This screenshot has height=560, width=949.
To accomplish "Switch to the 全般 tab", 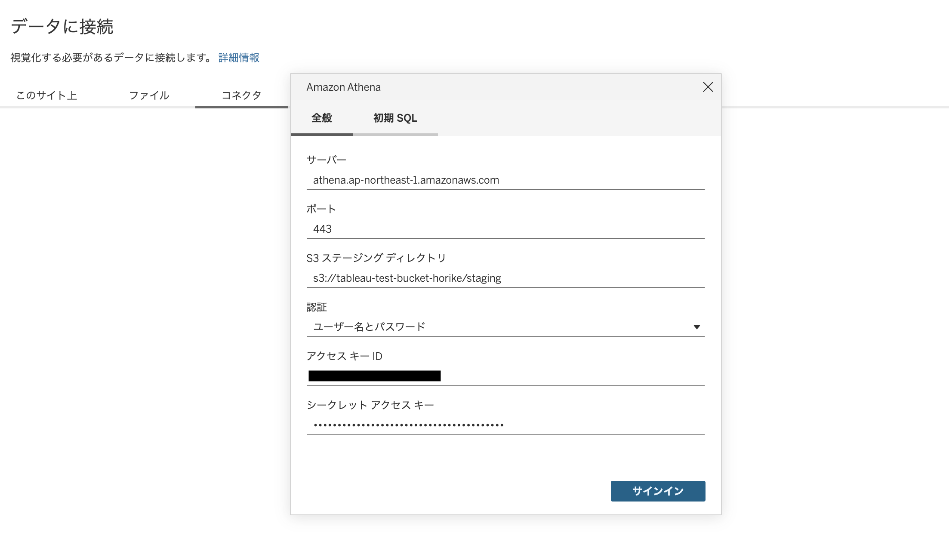I will [322, 118].
